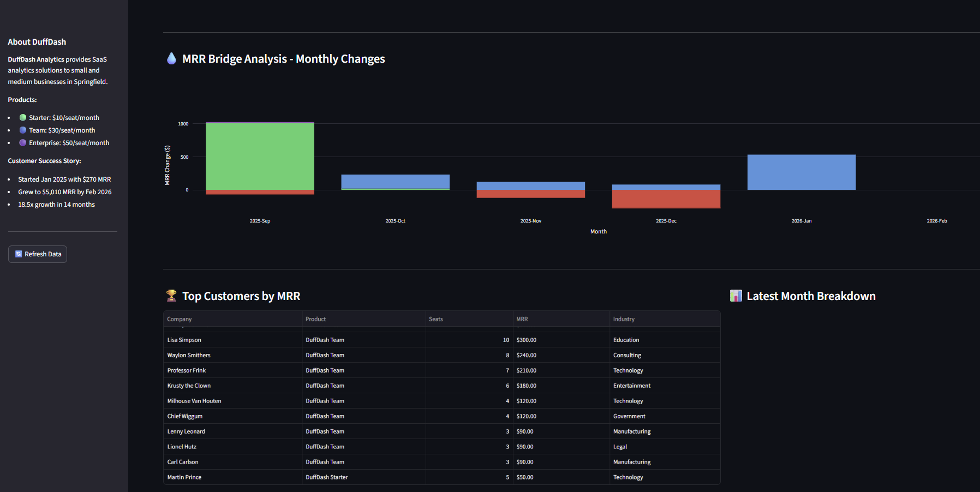
Task: Click the Industry column header
Action: [624, 319]
